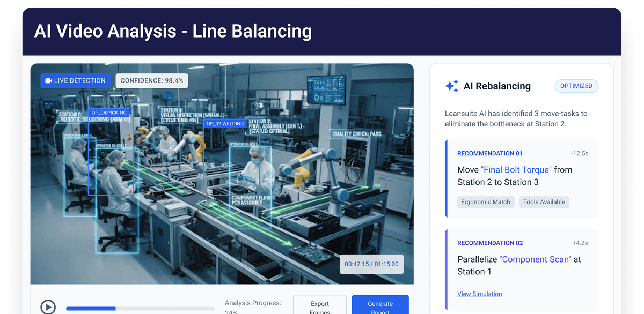
Task: Click the OP_04:PICKING detection label
Action: click(109, 113)
